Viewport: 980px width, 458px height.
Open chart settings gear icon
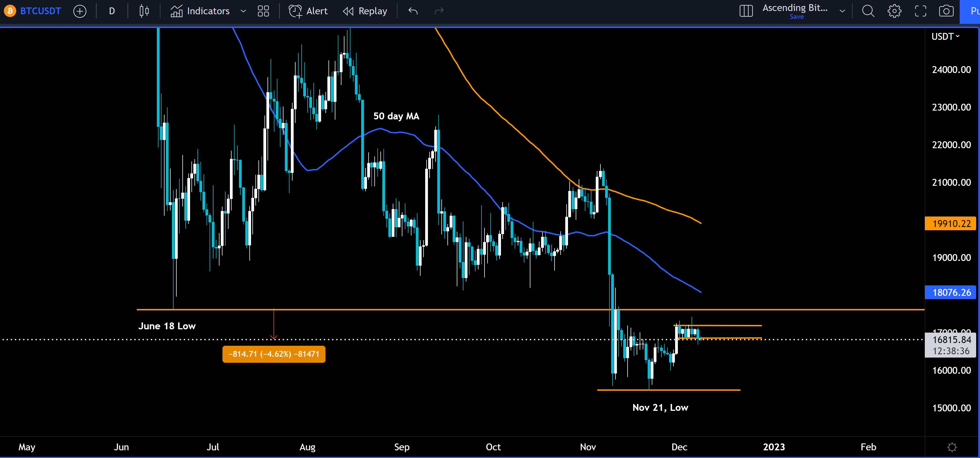coord(894,11)
